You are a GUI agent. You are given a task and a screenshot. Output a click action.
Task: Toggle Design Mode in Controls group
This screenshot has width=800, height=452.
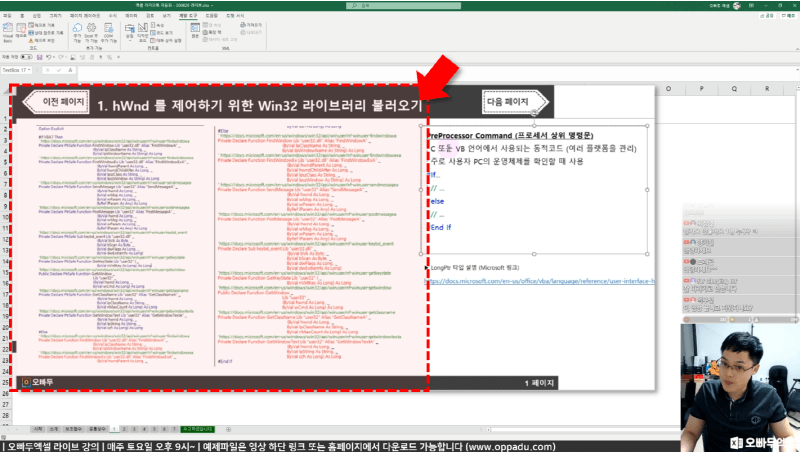[143, 32]
